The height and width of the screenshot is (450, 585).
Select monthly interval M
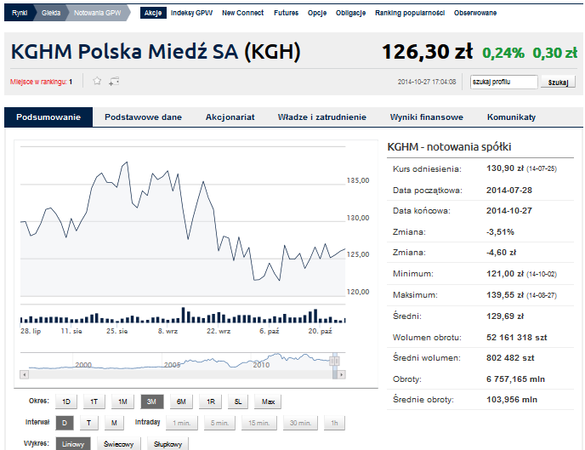tap(114, 423)
